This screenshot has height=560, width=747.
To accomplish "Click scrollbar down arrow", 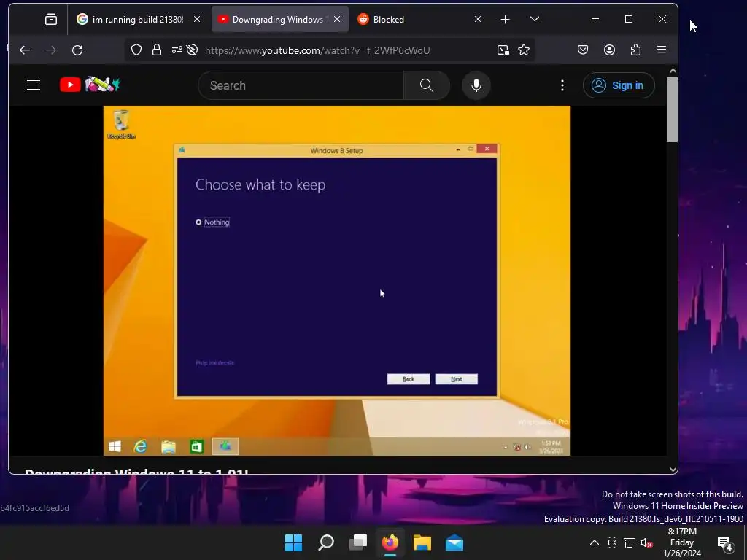I will click(x=672, y=469).
